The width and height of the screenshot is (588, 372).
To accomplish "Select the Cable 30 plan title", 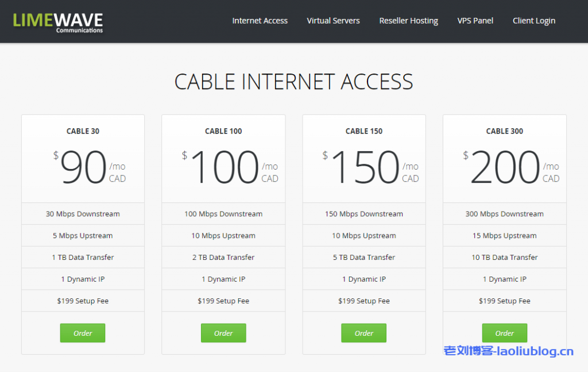I will (x=83, y=131).
